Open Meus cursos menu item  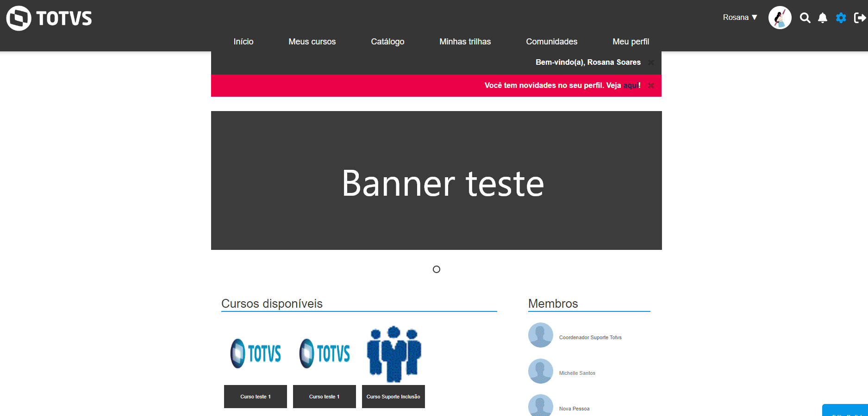[312, 42]
